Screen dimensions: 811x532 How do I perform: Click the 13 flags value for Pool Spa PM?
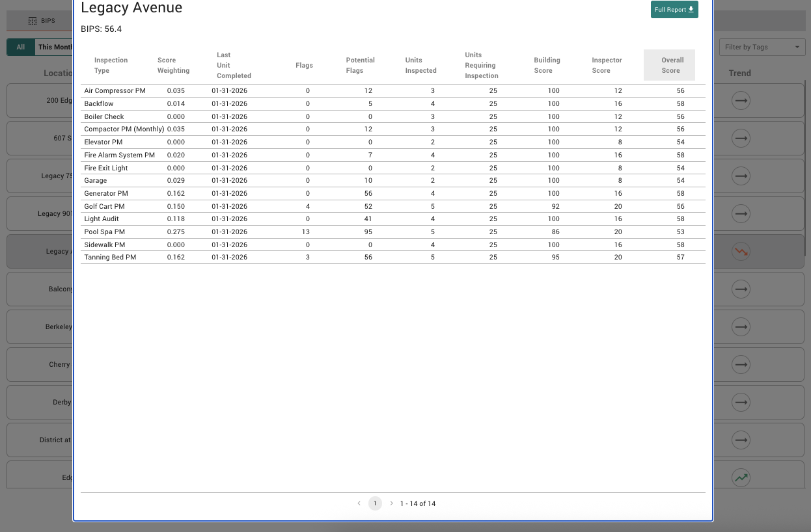click(306, 232)
